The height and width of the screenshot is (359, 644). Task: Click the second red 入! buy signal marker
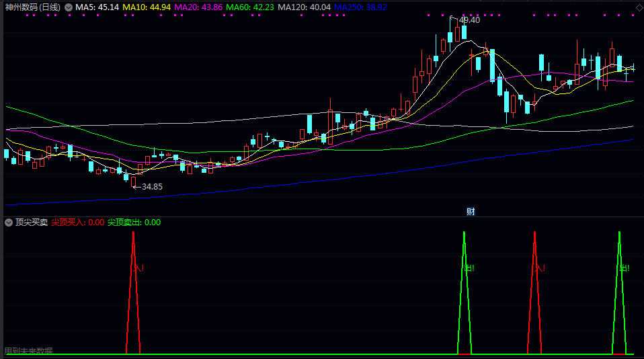pyautogui.click(x=540, y=268)
